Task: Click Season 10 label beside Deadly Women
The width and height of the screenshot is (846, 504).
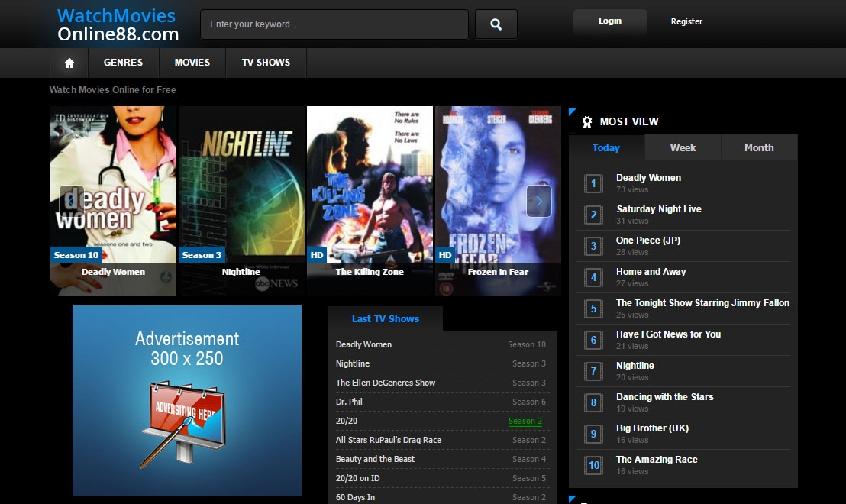Action: tap(527, 344)
